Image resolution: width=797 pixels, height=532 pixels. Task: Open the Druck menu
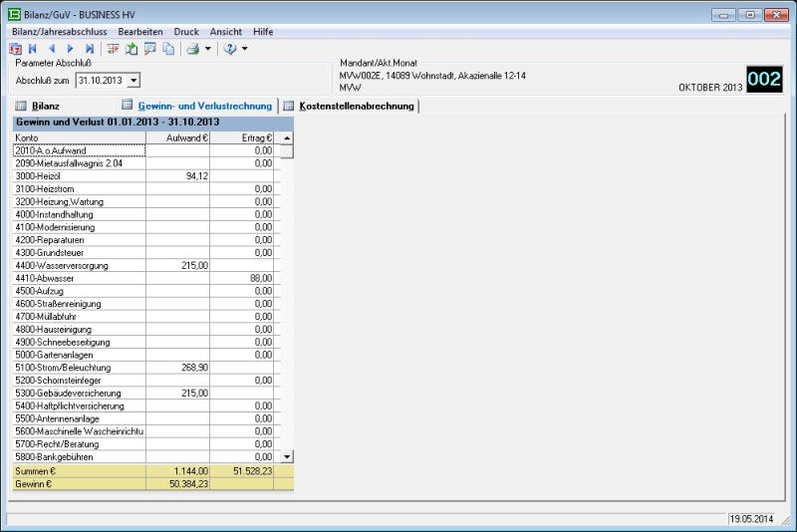pos(186,32)
